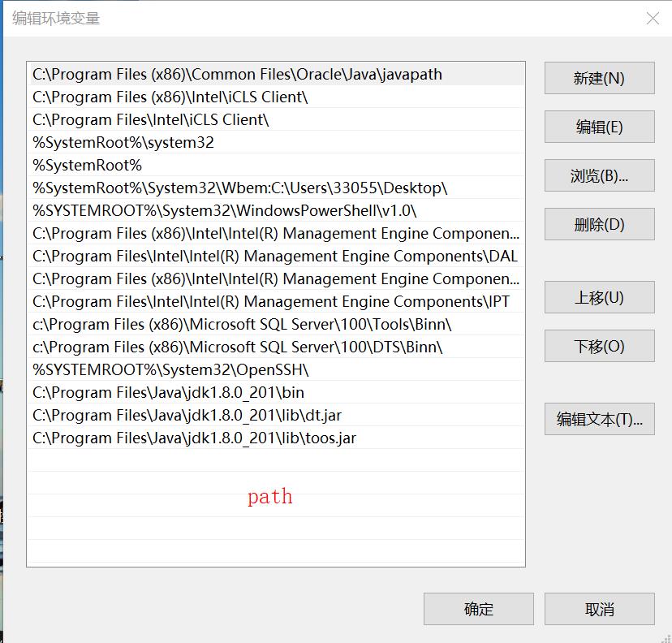Screen dimensions: 672x643
Task: Move entry down with 下移(O)
Action: pyautogui.click(x=599, y=346)
